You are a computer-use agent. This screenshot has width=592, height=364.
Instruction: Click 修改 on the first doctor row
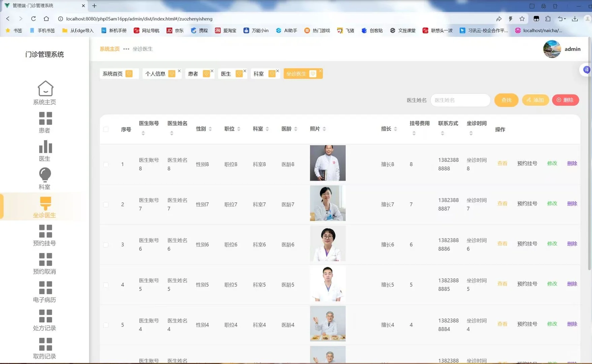click(x=552, y=163)
